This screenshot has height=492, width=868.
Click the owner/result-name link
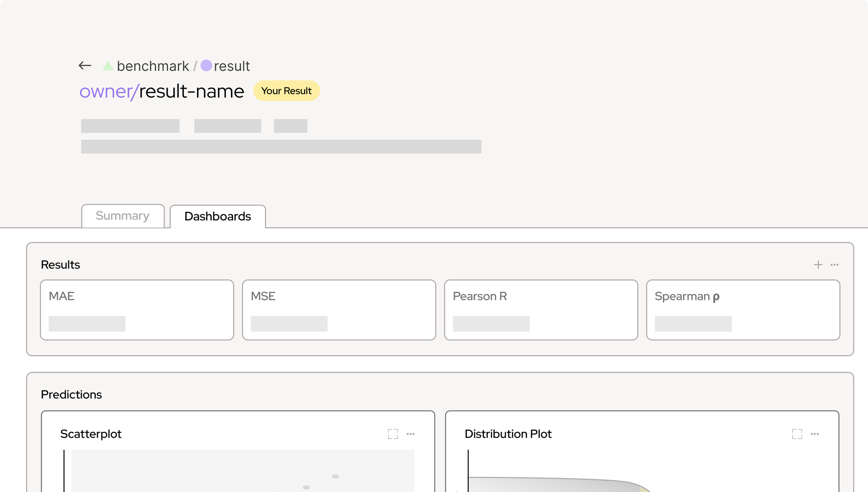click(x=162, y=91)
